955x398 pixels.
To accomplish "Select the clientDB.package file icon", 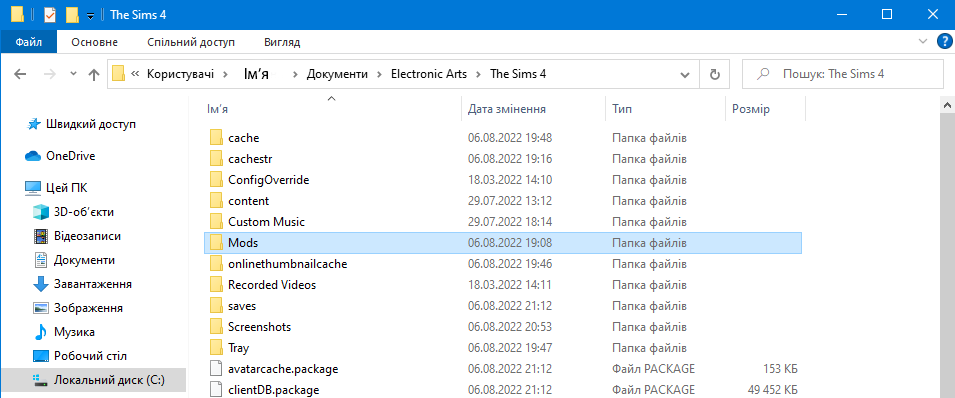I will pos(216,389).
